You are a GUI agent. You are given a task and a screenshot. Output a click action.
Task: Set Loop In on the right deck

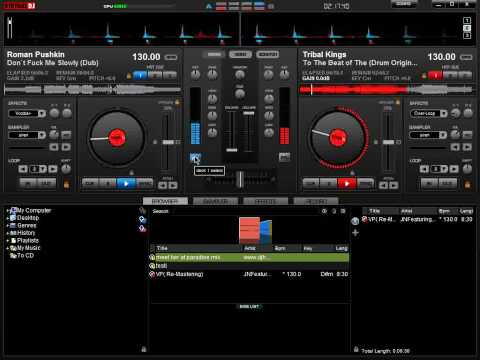point(430,183)
